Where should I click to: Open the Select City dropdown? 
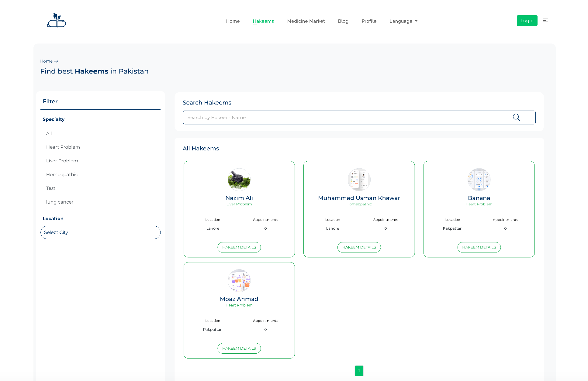point(100,232)
